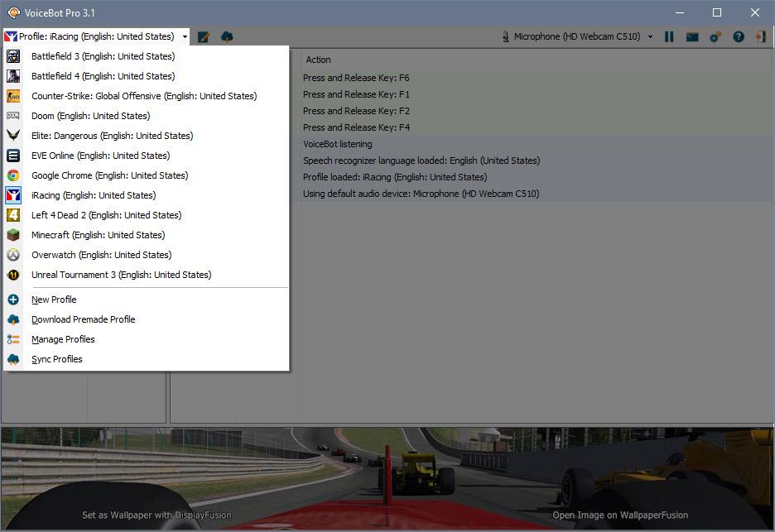Click the iRacing profile icon in list

click(x=13, y=195)
